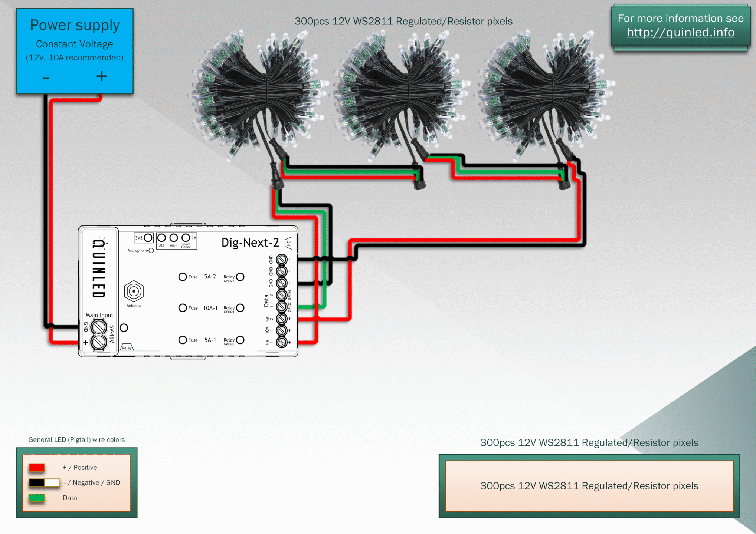Click the 10A-1 positive output screw terminal
The width and height of the screenshot is (756, 534).
click(x=282, y=330)
